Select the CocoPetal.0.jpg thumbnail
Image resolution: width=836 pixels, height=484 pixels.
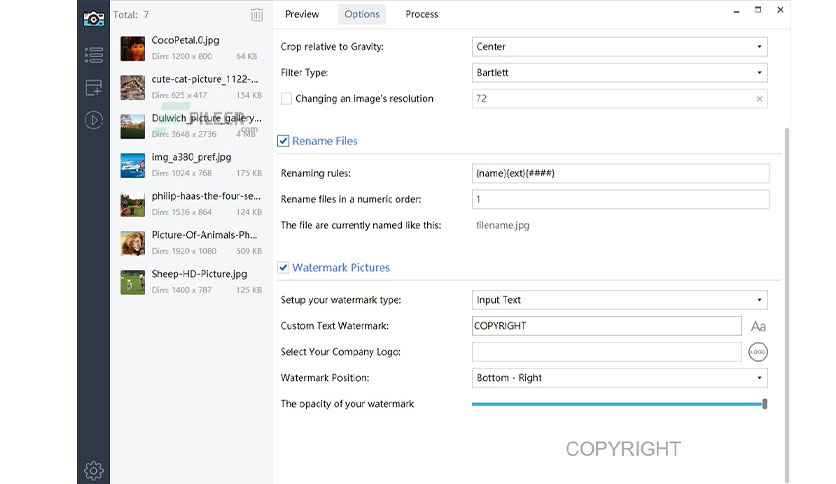pos(133,49)
